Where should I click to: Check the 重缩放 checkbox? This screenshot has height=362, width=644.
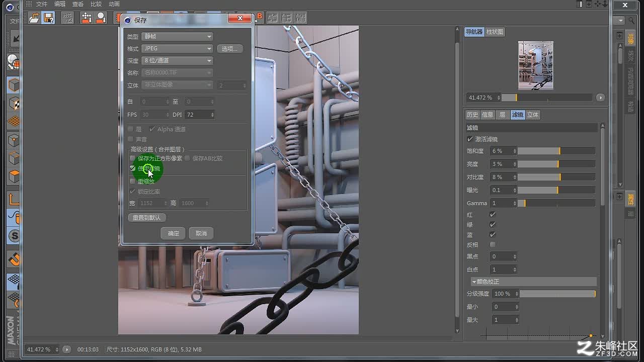(133, 182)
